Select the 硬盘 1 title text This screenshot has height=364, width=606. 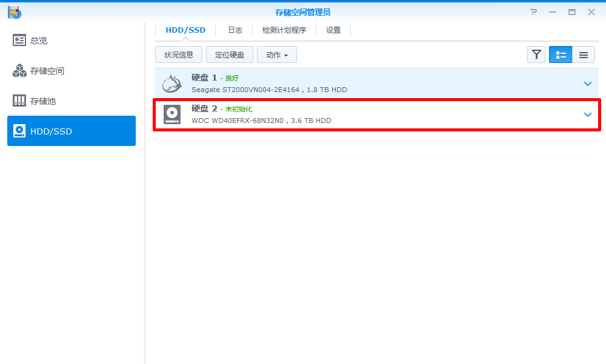click(x=204, y=78)
